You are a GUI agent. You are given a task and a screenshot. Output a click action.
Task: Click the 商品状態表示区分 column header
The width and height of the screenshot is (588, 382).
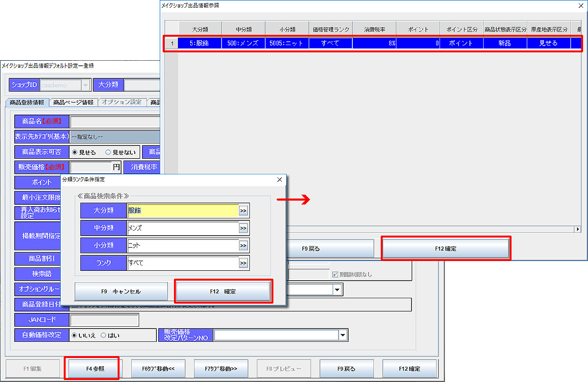[505, 29]
